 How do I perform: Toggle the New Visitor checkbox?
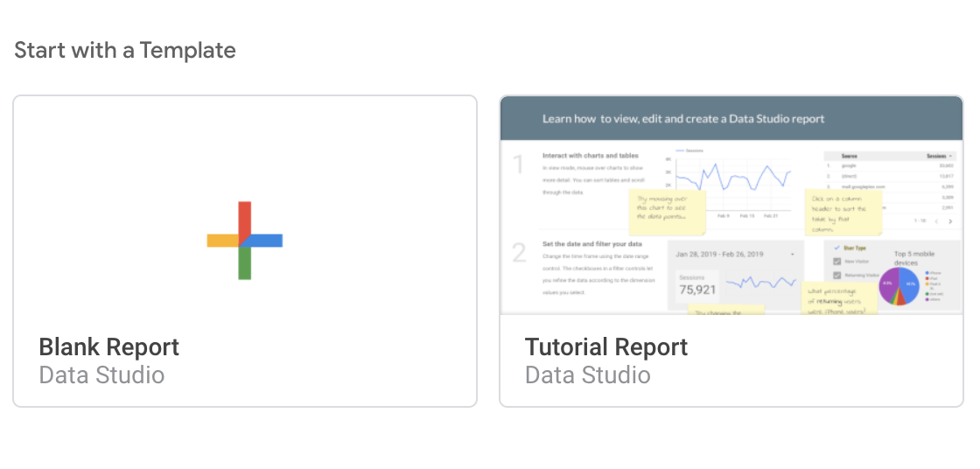[837, 262]
